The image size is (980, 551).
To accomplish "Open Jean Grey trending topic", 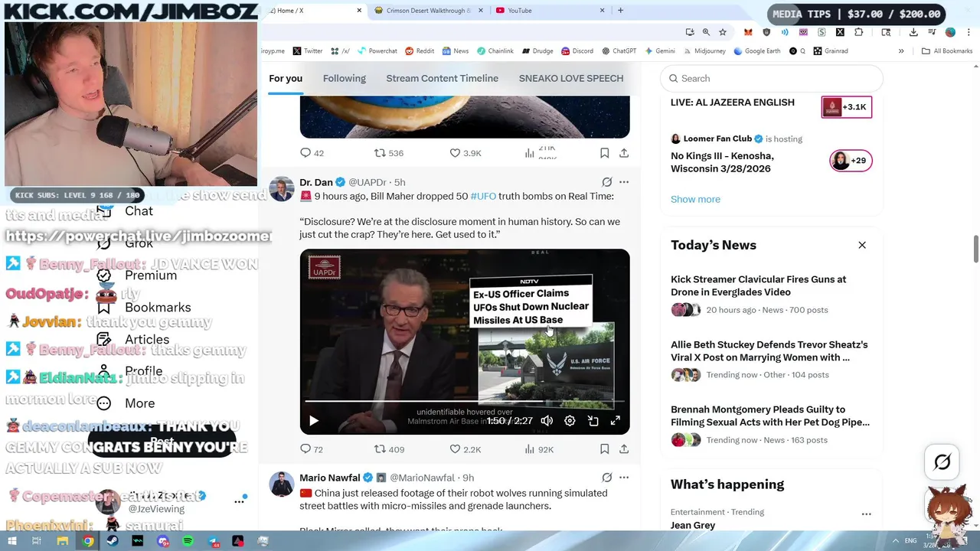I will coord(693,525).
